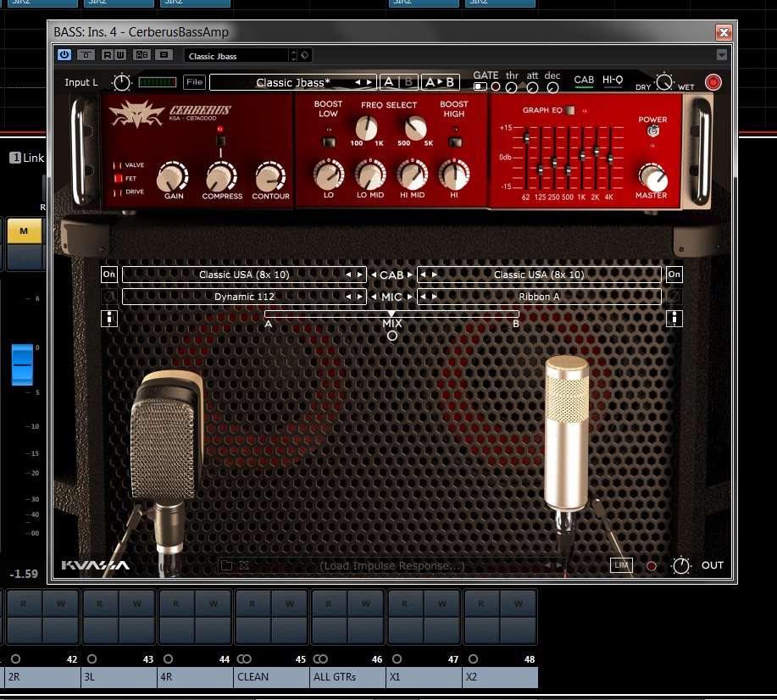Click the File button
777x700 pixels.
click(194, 82)
